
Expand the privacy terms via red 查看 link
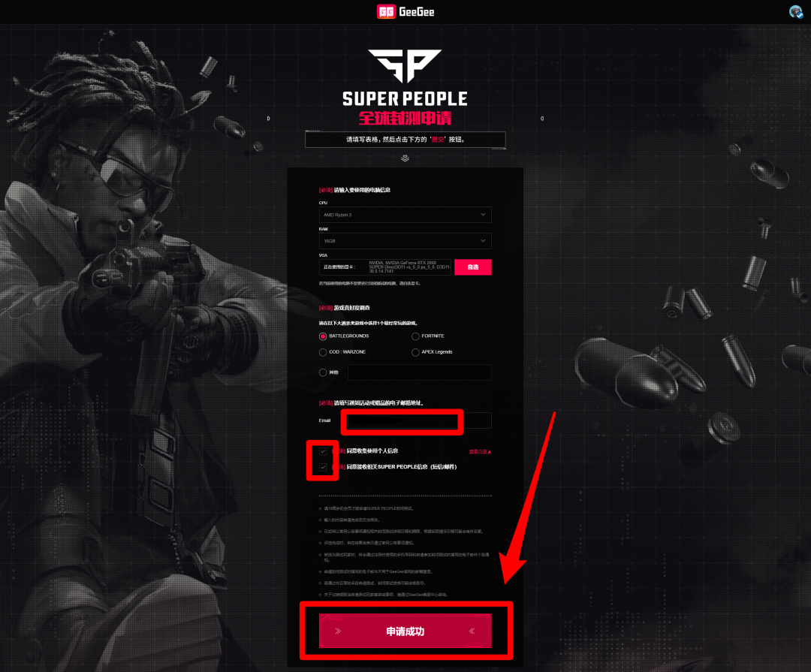[480, 451]
